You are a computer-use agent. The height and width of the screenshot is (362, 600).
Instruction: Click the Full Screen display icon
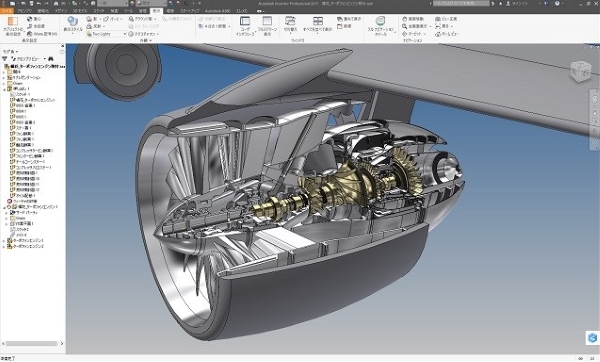[x=267, y=26]
